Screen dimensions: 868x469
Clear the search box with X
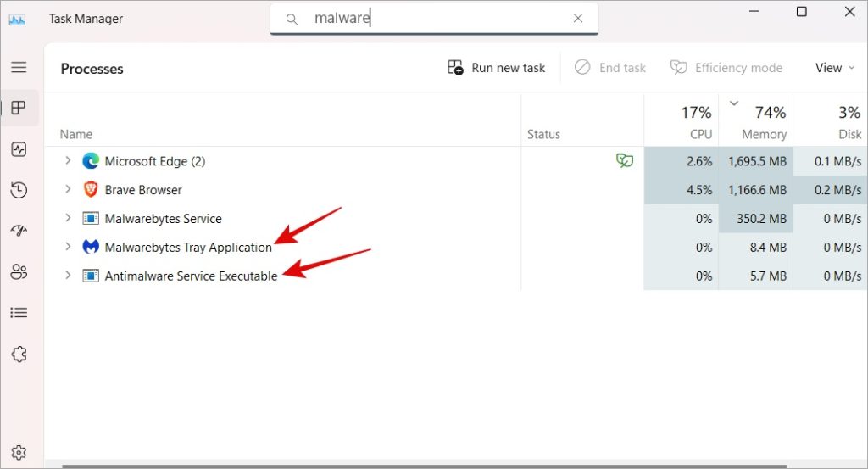pos(578,19)
